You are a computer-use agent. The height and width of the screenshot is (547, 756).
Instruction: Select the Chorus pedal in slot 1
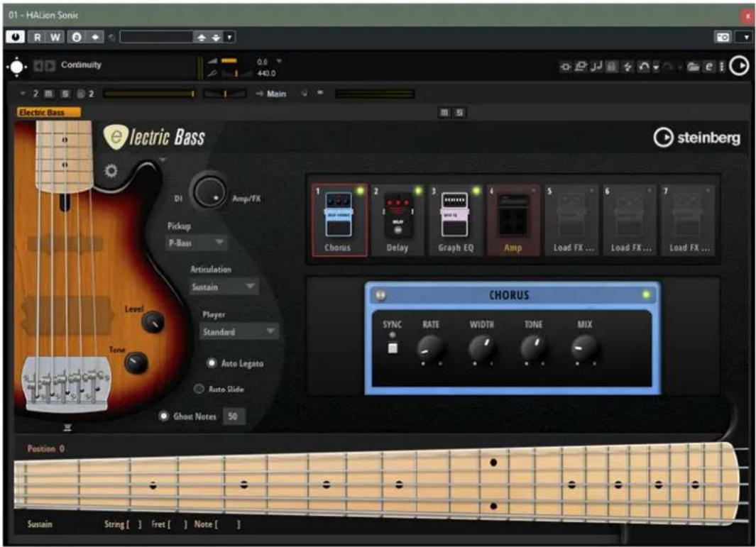pos(339,220)
